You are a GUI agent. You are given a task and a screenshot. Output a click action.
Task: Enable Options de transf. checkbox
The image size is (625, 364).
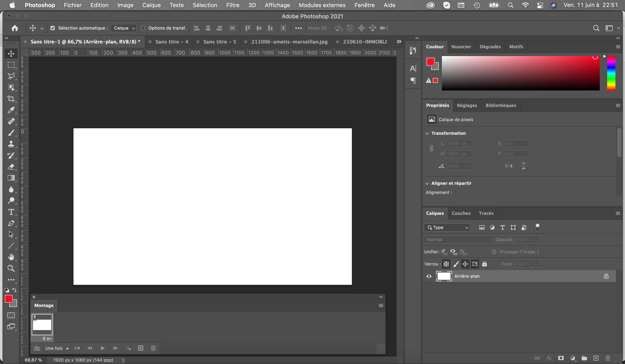pos(143,28)
